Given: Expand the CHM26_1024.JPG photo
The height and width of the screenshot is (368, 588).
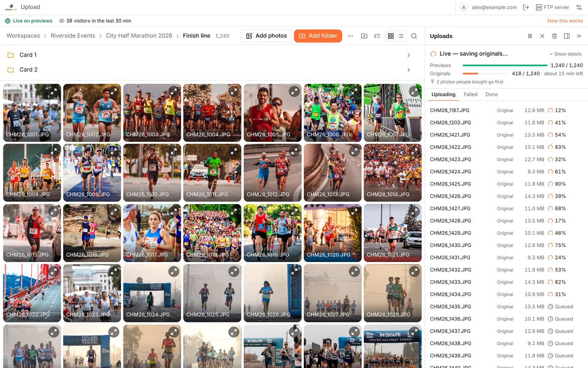Looking at the screenshot, I should tap(173, 271).
